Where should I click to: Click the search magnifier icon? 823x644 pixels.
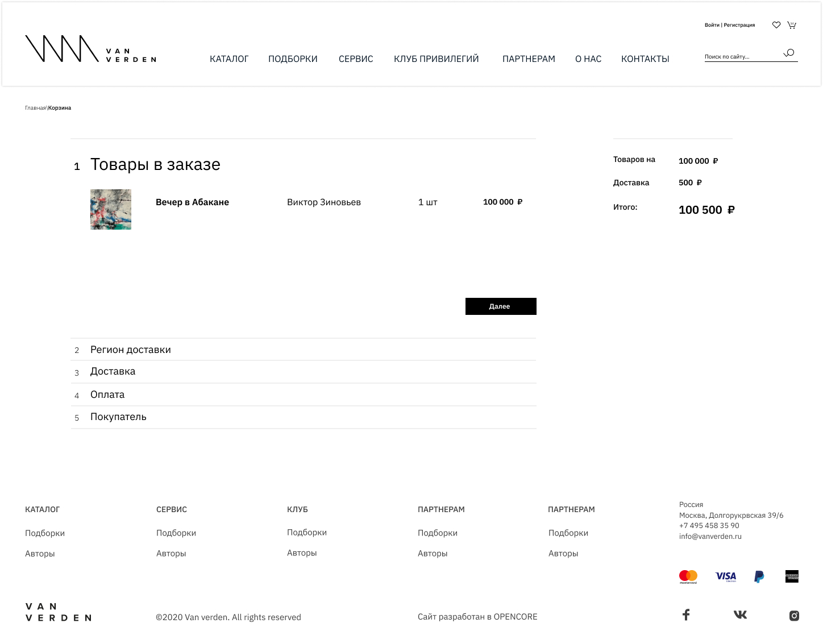click(x=789, y=53)
